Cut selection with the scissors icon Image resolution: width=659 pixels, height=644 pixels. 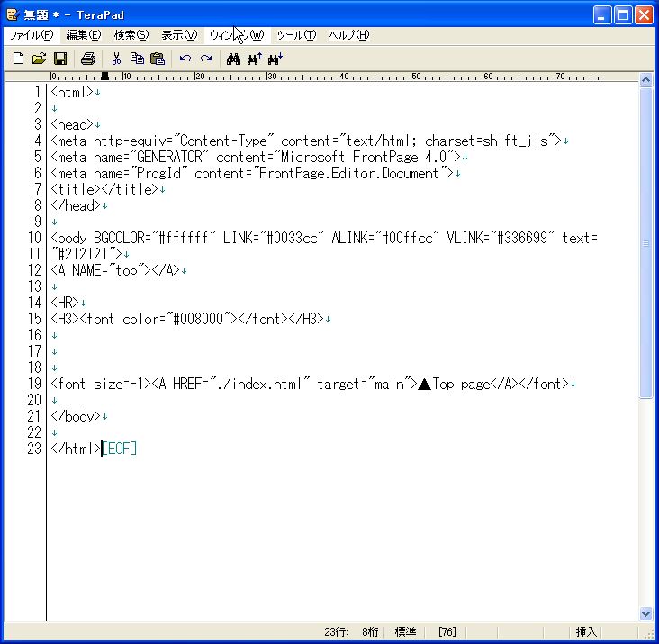tap(116, 59)
